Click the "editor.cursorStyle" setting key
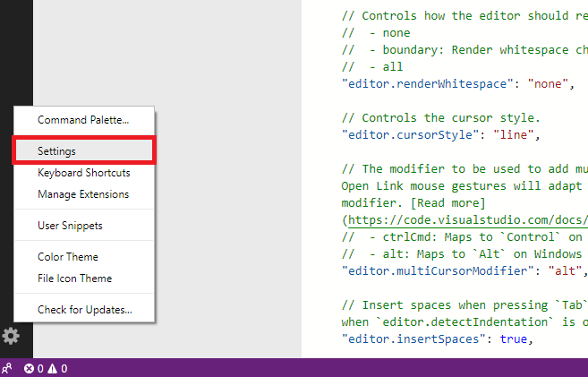This screenshot has height=377, width=588. (x=410, y=134)
